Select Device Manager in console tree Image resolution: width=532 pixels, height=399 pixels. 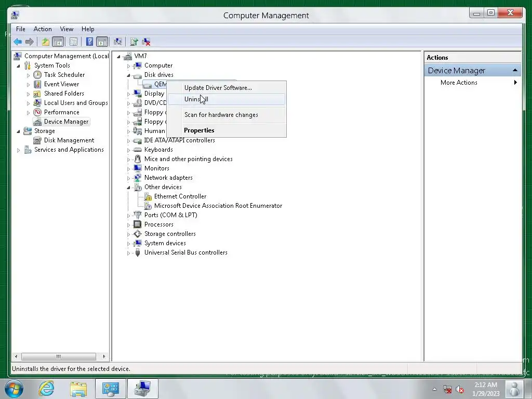66,122
